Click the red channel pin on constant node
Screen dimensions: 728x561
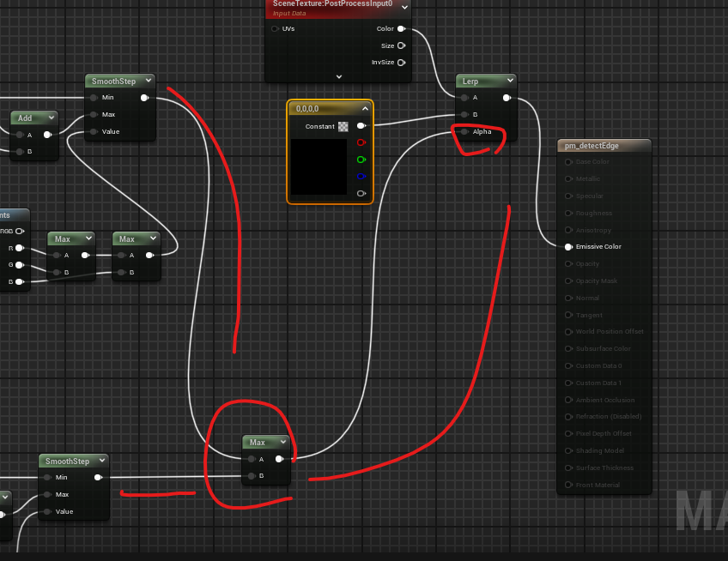[361, 142]
